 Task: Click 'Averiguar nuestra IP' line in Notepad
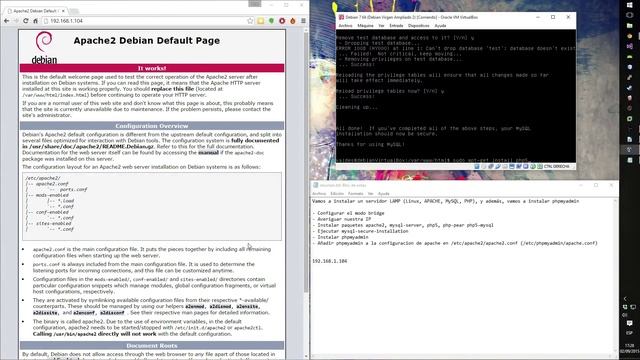click(341, 219)
